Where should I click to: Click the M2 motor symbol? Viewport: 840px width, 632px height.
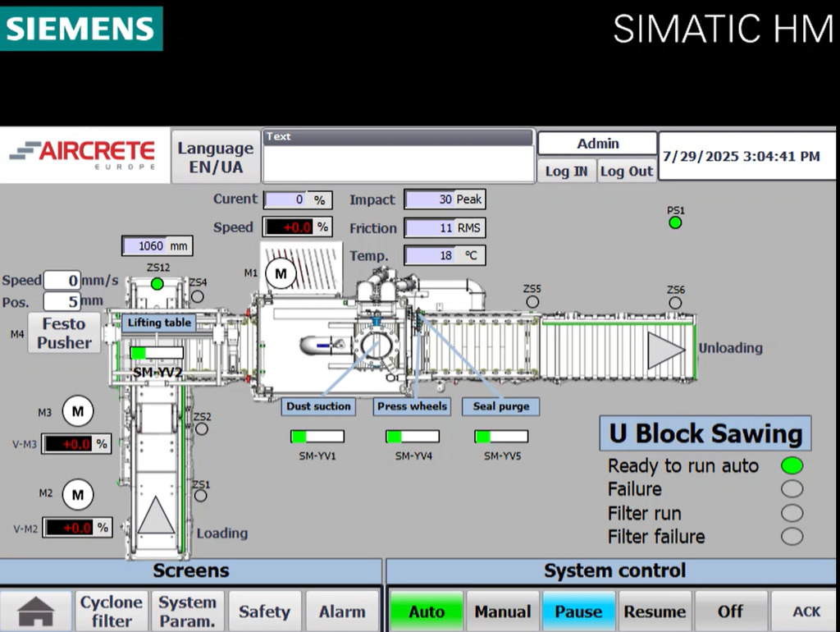78,495
